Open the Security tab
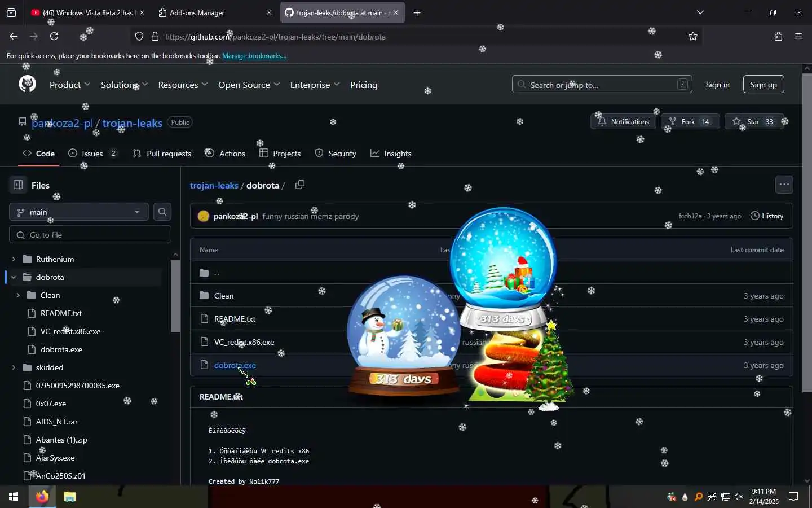Viewport: 812px width, 508px height. (x=336, y=154)
